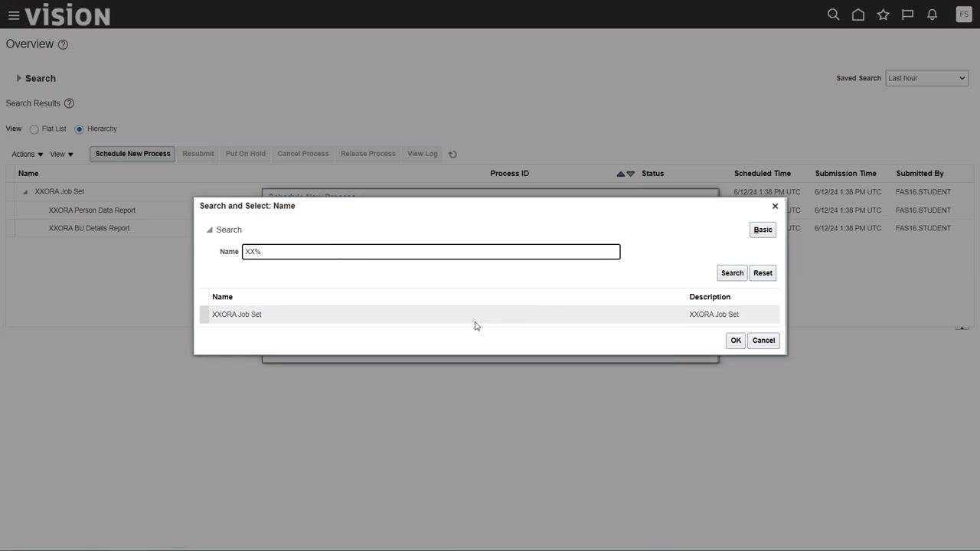The width and height of the screenshot is (980, 551).
Task: Click the Status column header
Action: click(x=652, y=174)
